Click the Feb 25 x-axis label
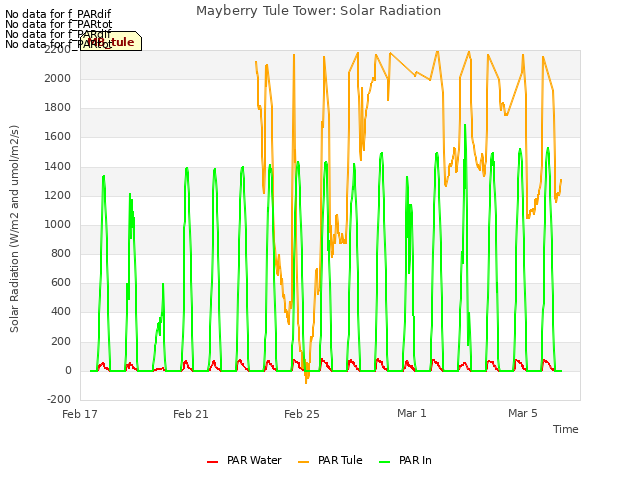640x480 pixels. click(302, 414)
